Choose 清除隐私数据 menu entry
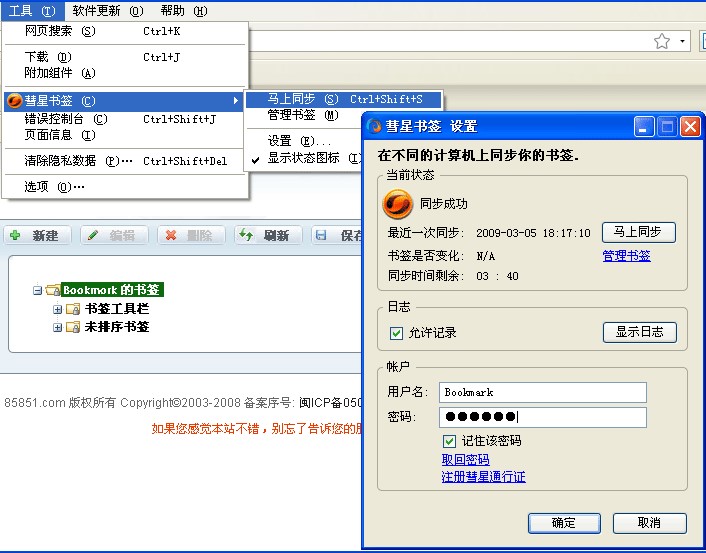 [x=125, y=161]
